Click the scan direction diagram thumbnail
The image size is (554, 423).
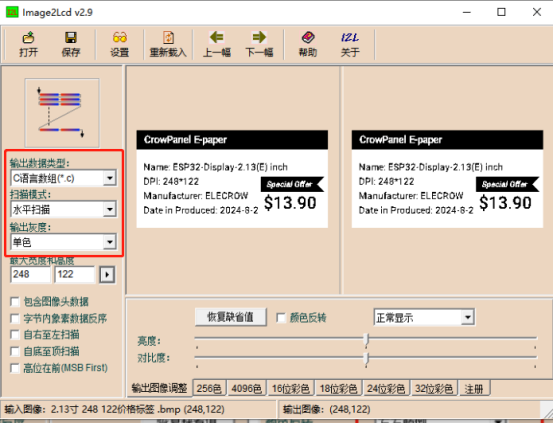(62, 113)
